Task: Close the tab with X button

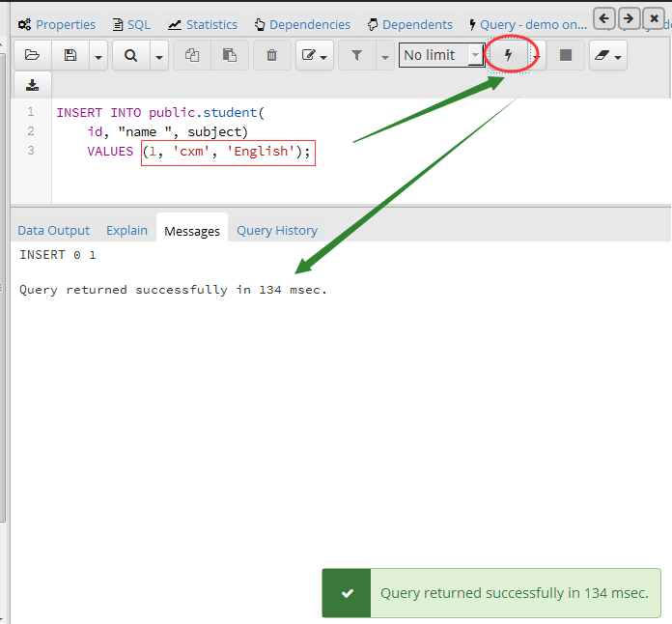Action: pyautogui.click(x=654, y=18)
